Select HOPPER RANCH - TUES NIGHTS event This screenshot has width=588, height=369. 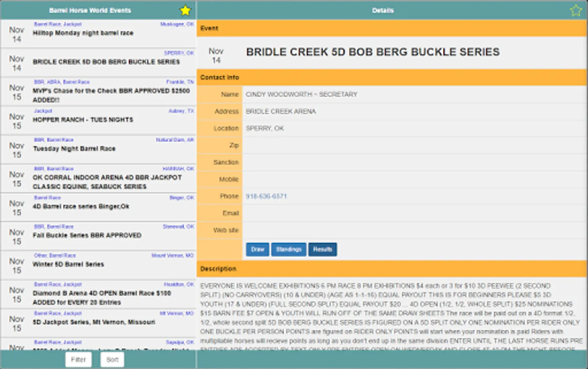tap(98, 119)
